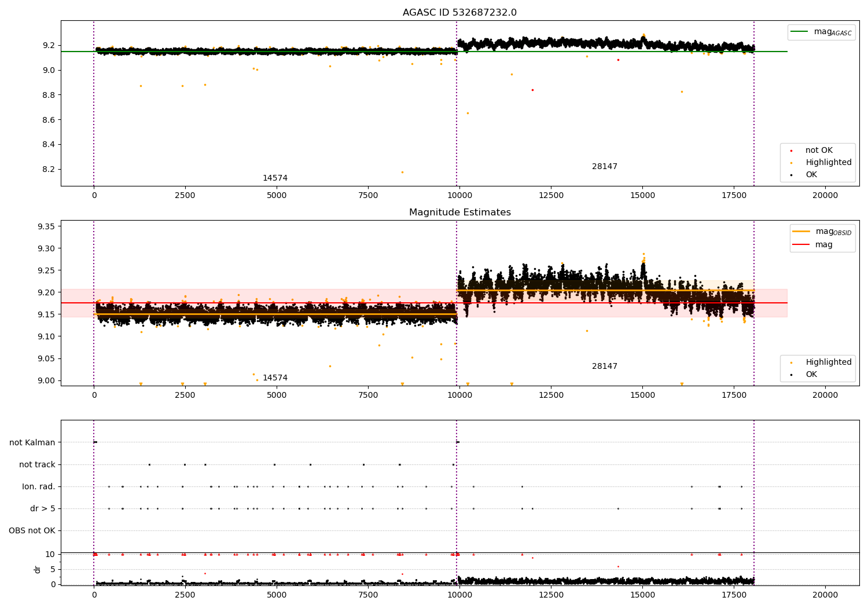The image size is (868, 608).
Task: Click the red 'not OK' point near 8.84 in top plot
Action: [x=532, y=90]
